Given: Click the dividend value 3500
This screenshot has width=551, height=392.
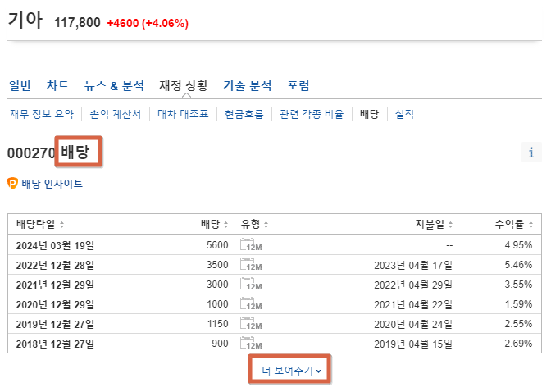Looking at the screenshot, I should click(x=217, y=265).
